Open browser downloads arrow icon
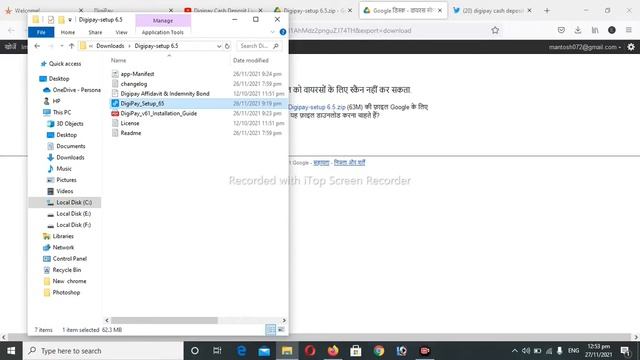Viewport: 640px width, 360px height. tap(578, 30)
